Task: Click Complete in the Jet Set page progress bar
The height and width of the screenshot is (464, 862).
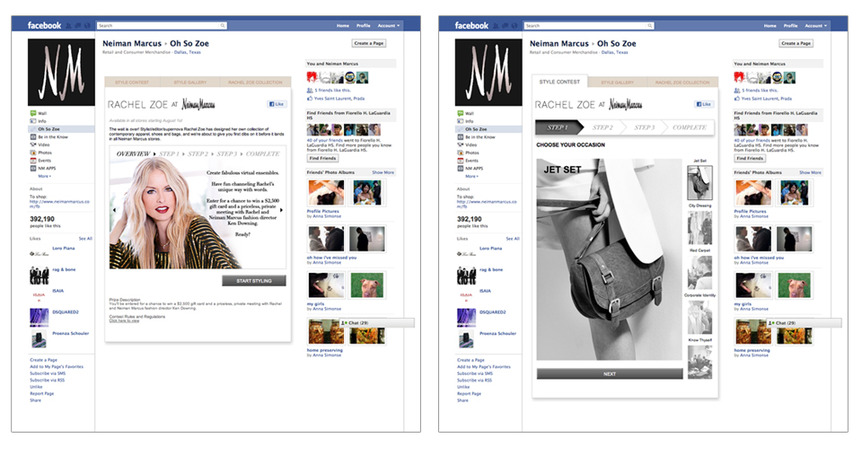Action: click(x=689, y=128)
